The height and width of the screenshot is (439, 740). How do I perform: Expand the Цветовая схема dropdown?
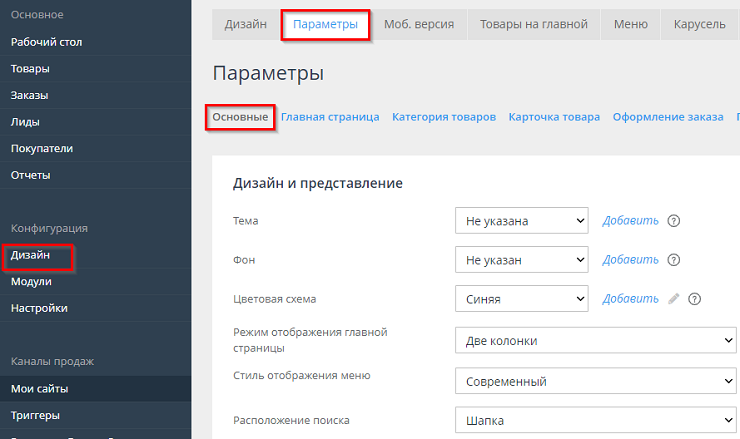521,299
